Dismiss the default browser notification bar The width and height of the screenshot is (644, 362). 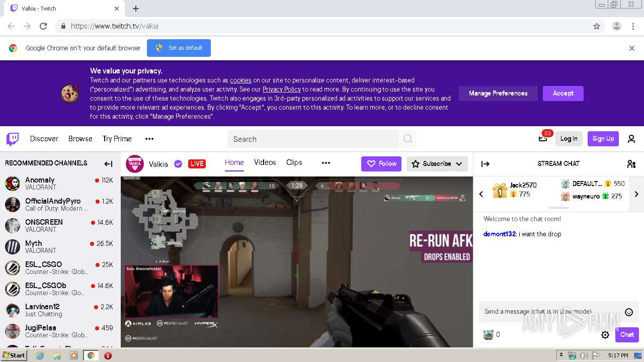[631, 48]
